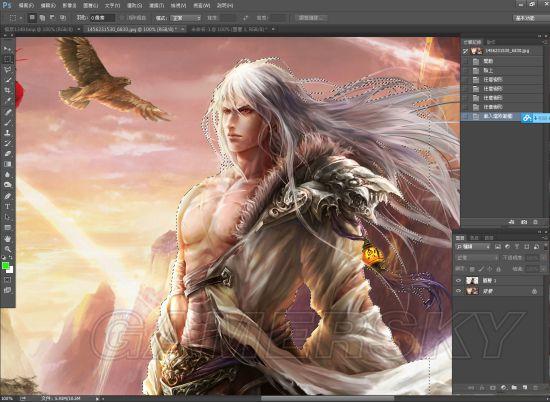Switch to the 路径 (Paths) tab
This screenshot has height=402, width=550.
pyautogui.click(x=489, y=238)
